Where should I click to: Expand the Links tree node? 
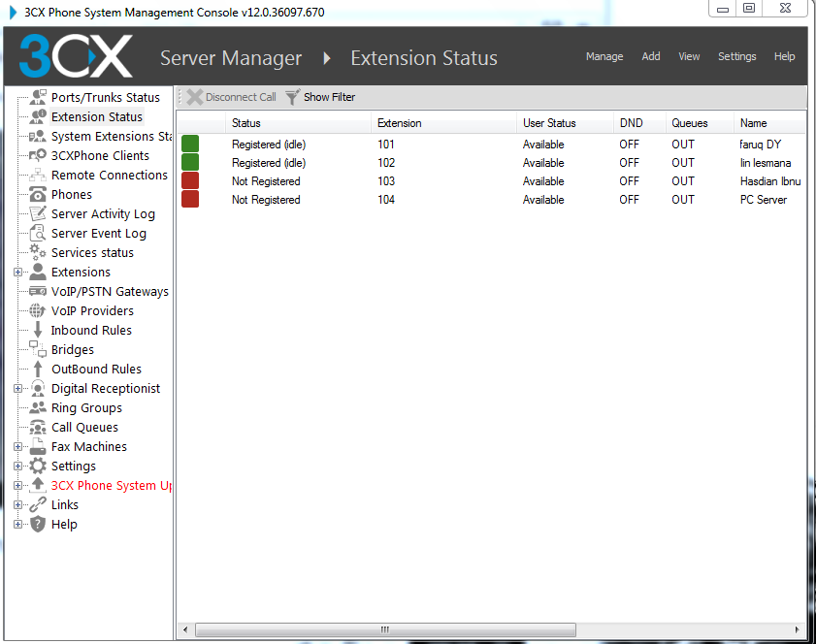coord(17,505)
